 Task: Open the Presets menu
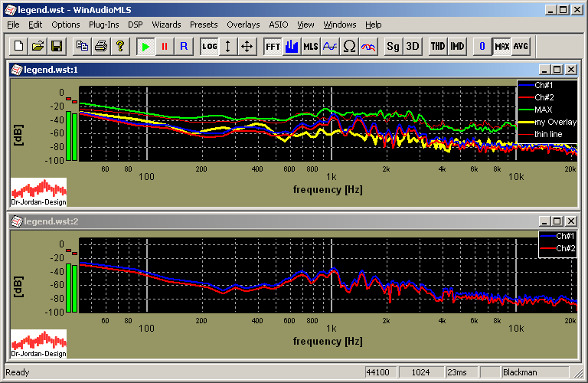(x=204, y=25)
